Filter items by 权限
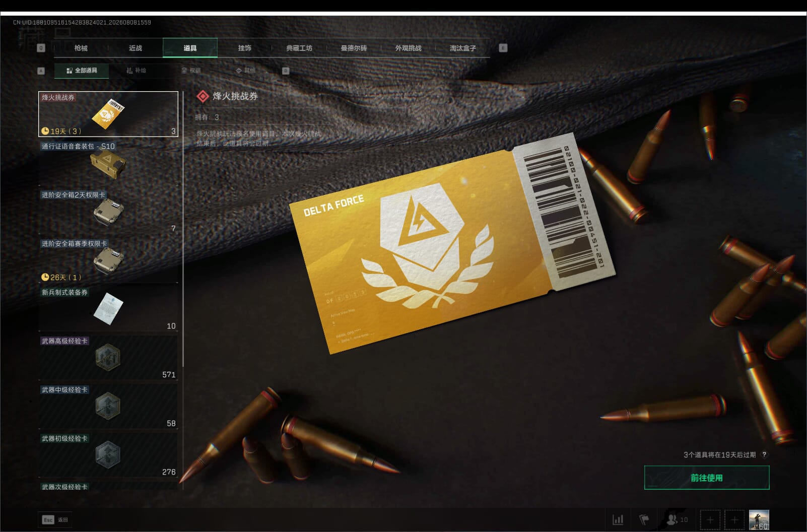This screenshot has height=532, width=807. (191, 71)
